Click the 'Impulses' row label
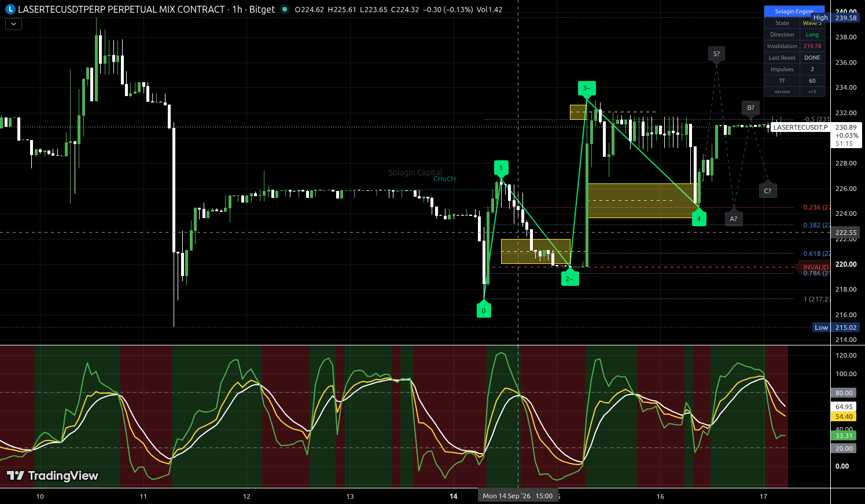Viewport: 865px width, 504px height. coord(782,69)
